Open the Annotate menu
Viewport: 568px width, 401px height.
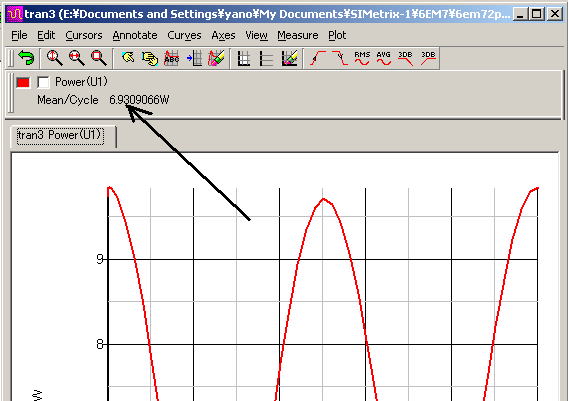click(135, 35)
